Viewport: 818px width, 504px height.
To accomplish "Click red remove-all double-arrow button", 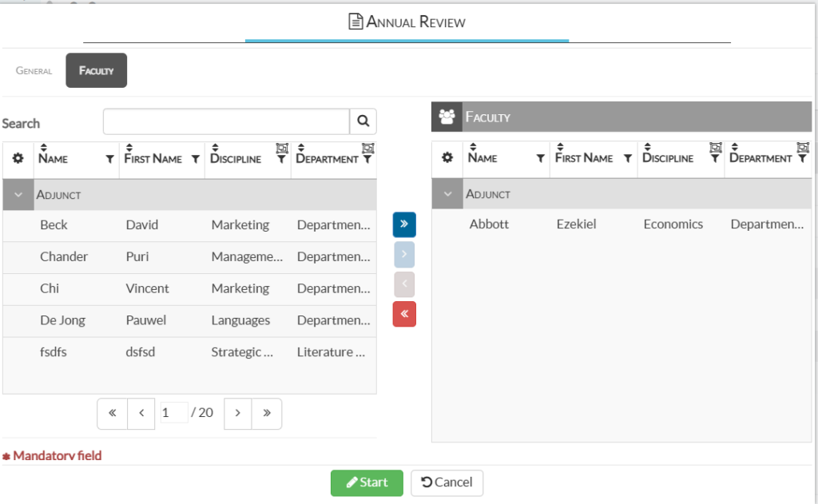I will pos(404,314).
